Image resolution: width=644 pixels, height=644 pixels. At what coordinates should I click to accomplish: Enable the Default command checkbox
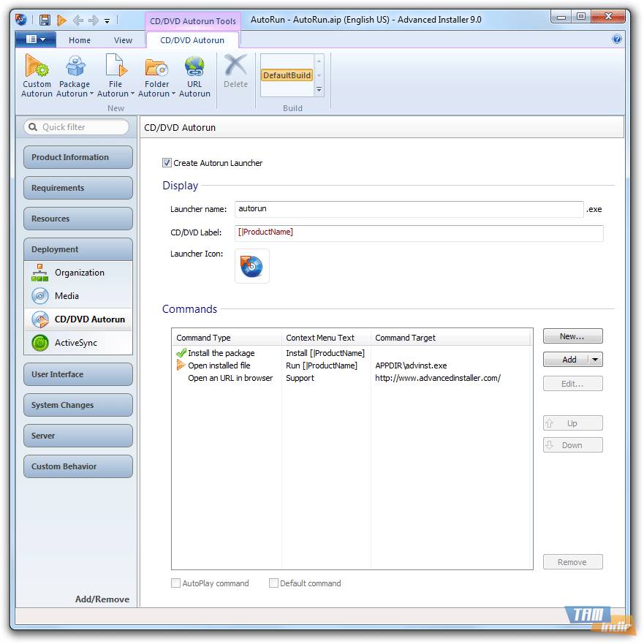(x=273, y=583)
